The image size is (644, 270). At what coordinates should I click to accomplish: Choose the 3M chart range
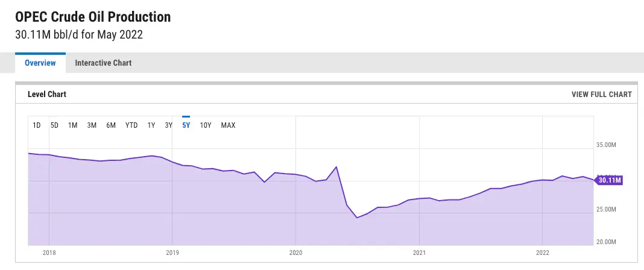92,125
